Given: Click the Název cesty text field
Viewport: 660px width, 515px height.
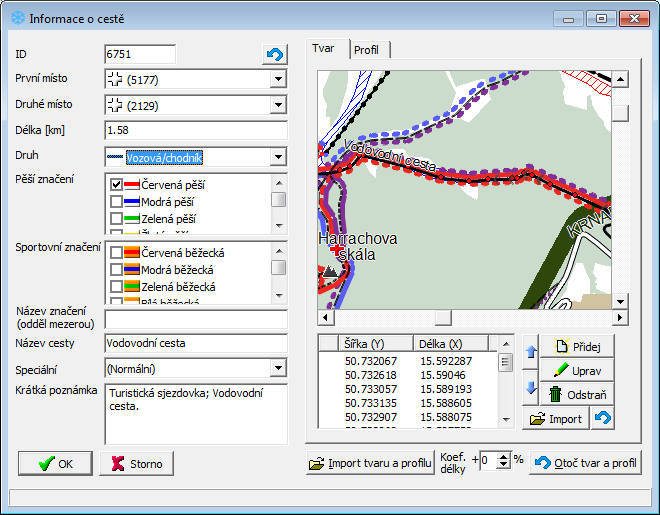Looking at the screenshot, I should (x=195, y=344).
